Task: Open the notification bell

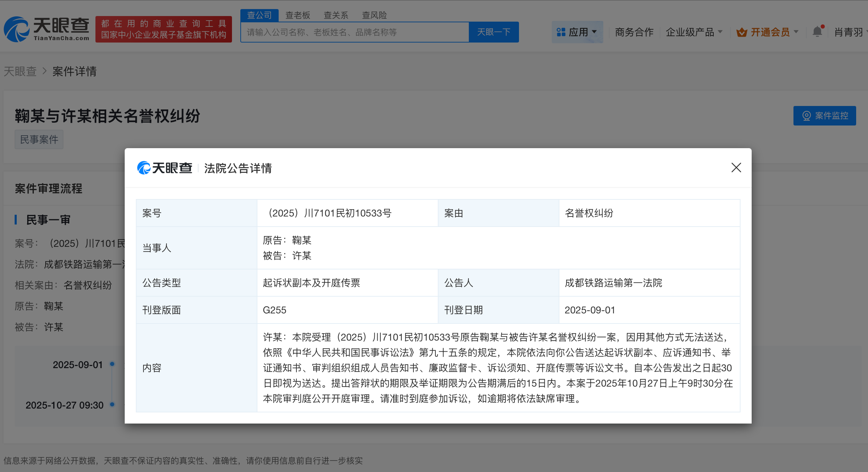Action: tap(817, 32)
